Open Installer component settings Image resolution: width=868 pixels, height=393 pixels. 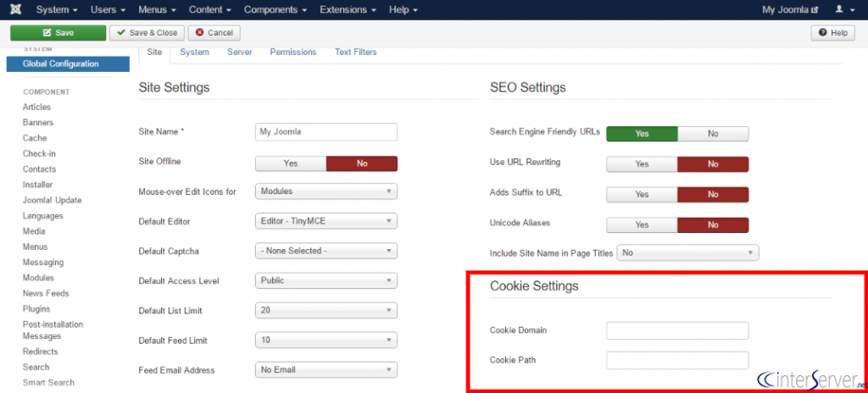click(x=37, y=185)
